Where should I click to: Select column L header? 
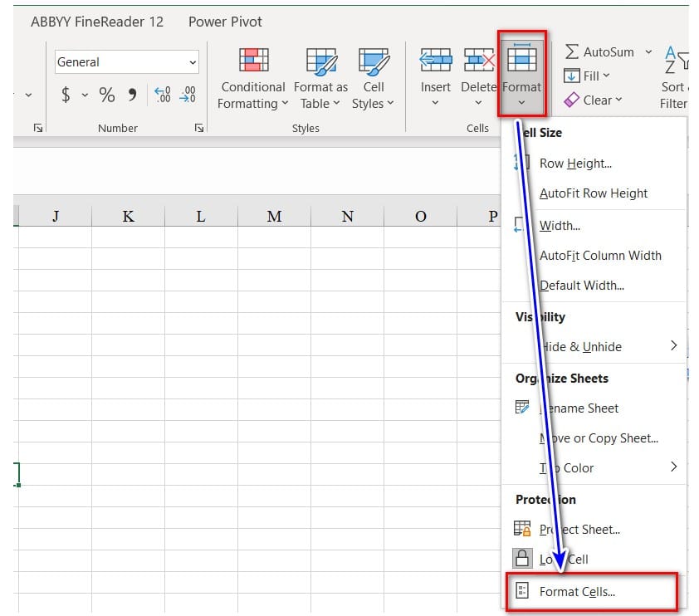[201, 216]
